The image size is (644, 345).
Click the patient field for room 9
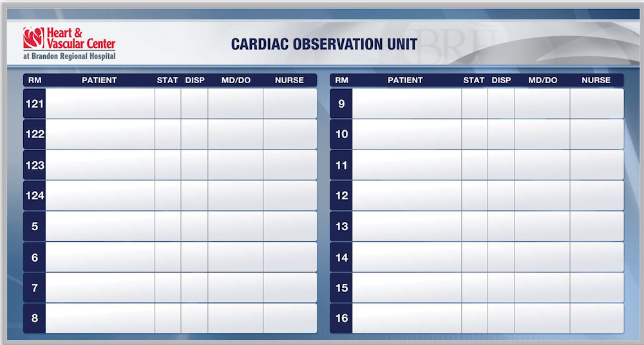click(x=406, y=103)
